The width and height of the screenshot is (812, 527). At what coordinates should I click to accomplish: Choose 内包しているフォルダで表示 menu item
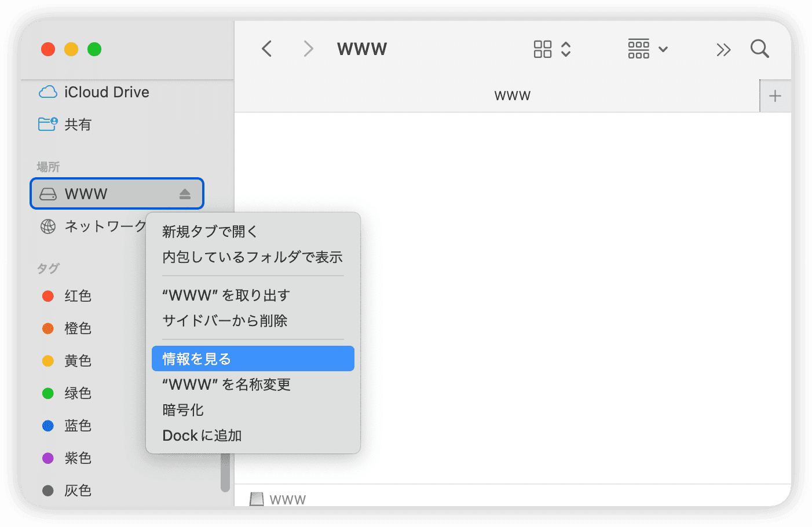point(253,257)
